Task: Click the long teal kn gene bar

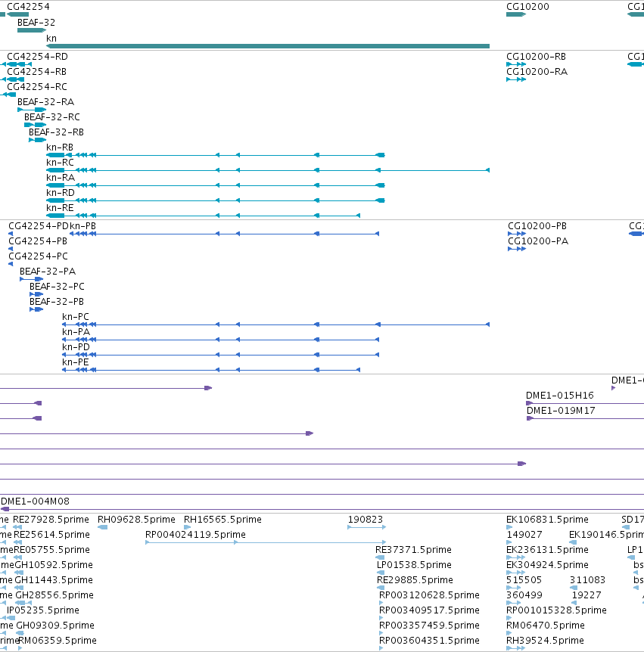Action: (x=268, y=46)
